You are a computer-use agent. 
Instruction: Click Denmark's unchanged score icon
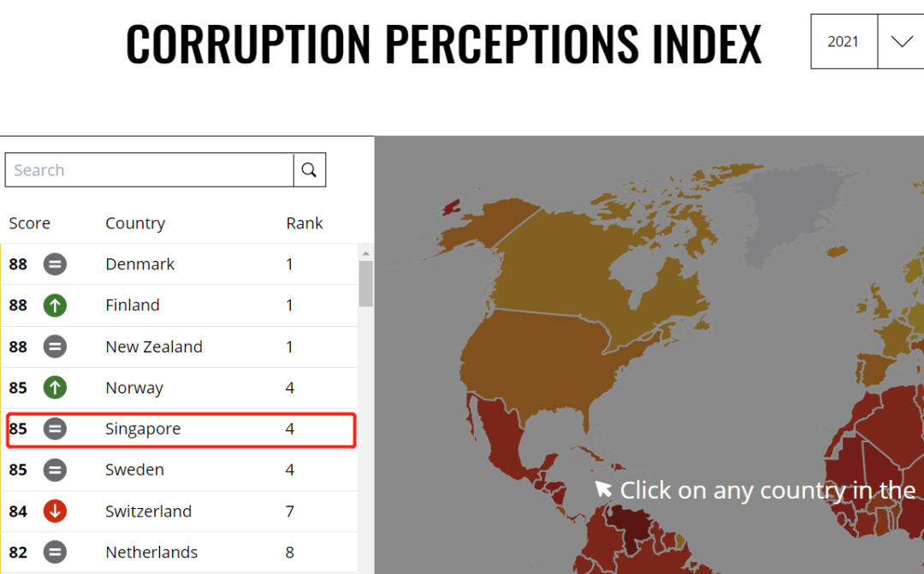tap(55, 264)
